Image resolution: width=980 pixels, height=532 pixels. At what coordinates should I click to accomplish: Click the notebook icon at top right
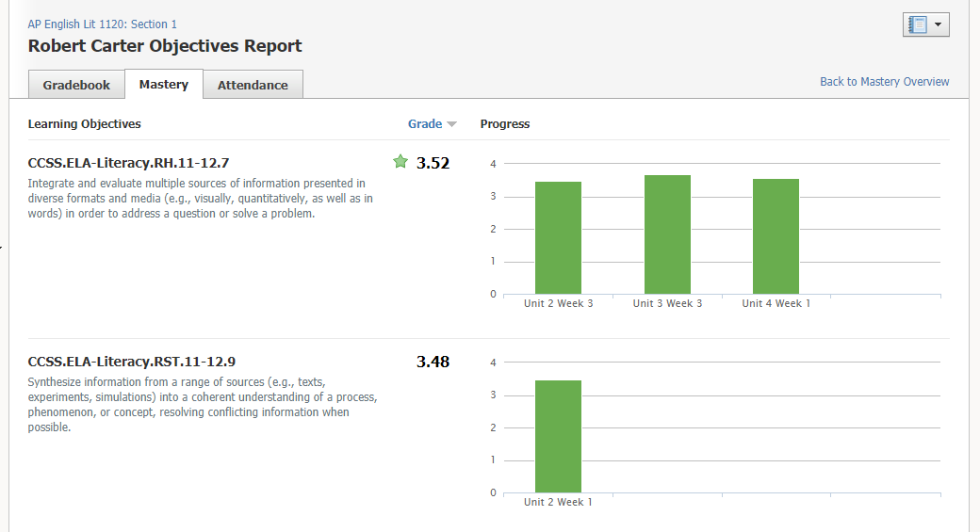click(x=917, y=25)
